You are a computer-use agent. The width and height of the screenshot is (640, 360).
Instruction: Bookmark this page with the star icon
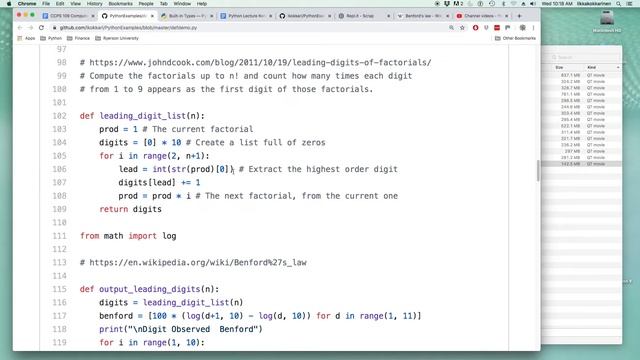(462, 28)
